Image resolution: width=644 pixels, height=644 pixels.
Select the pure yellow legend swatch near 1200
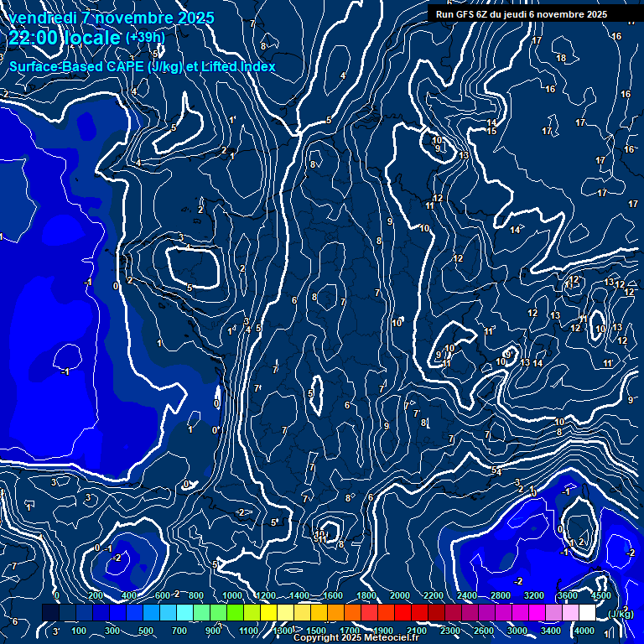pyautogui.click(x=268, y=612)
